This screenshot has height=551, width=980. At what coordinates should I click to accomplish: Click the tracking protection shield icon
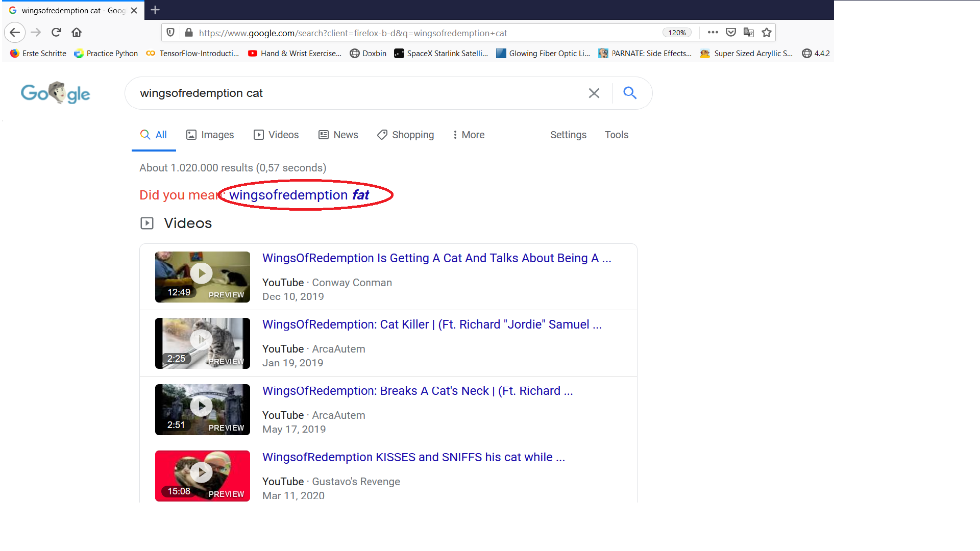(170, 32)
